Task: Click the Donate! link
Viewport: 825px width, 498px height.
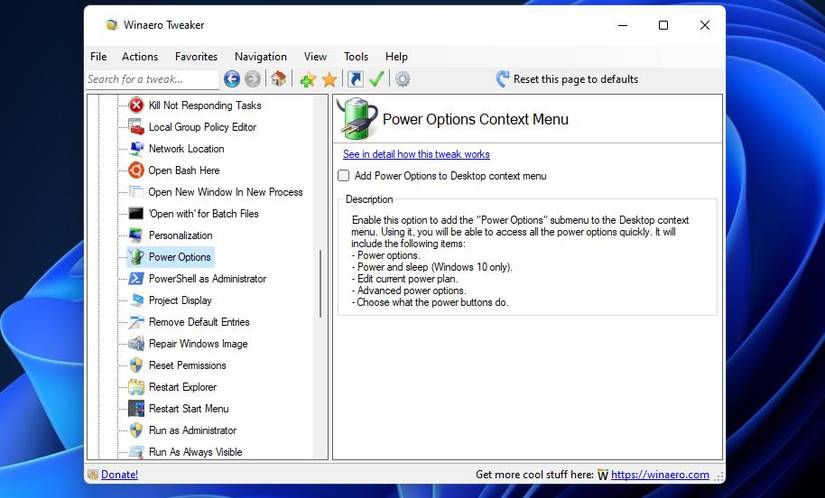Action: click(x=119, y=474)
